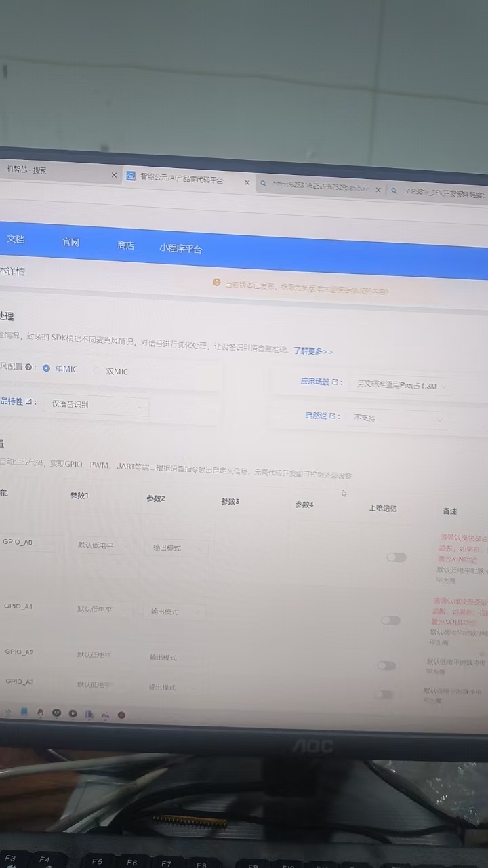The image size is (488, 868).
Task: Click GPIO_A2 row 默认低电平 field
Action: click(94, 655)
